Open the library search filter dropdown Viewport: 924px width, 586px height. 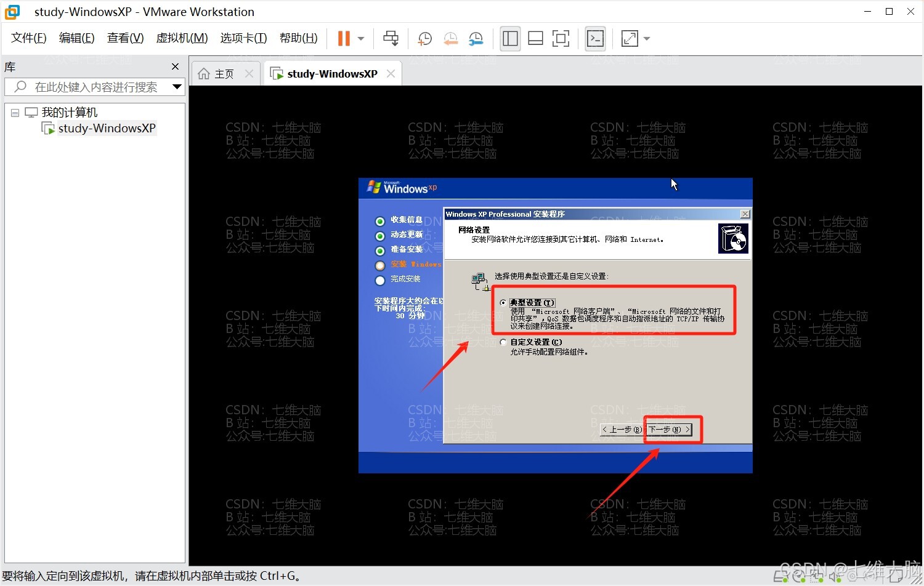[x=177, y=87]
